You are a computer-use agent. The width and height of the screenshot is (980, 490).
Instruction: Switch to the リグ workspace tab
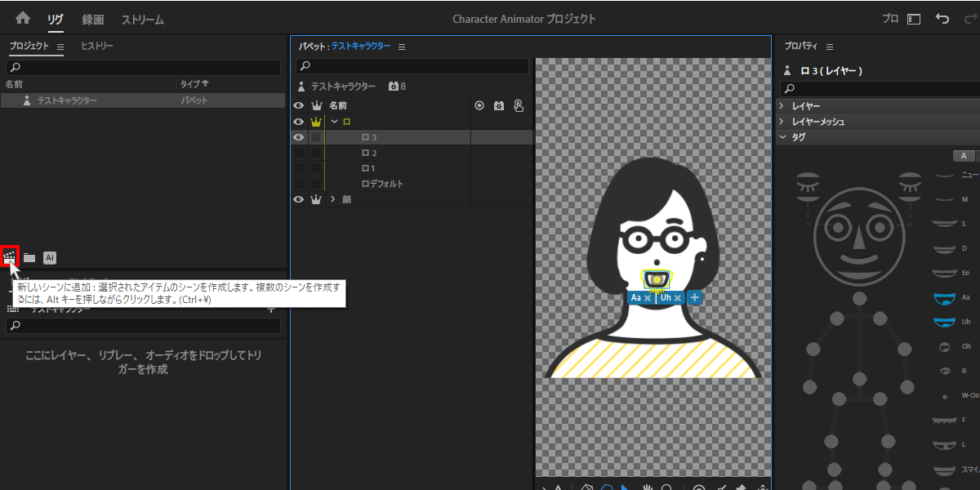coord(56,19)
